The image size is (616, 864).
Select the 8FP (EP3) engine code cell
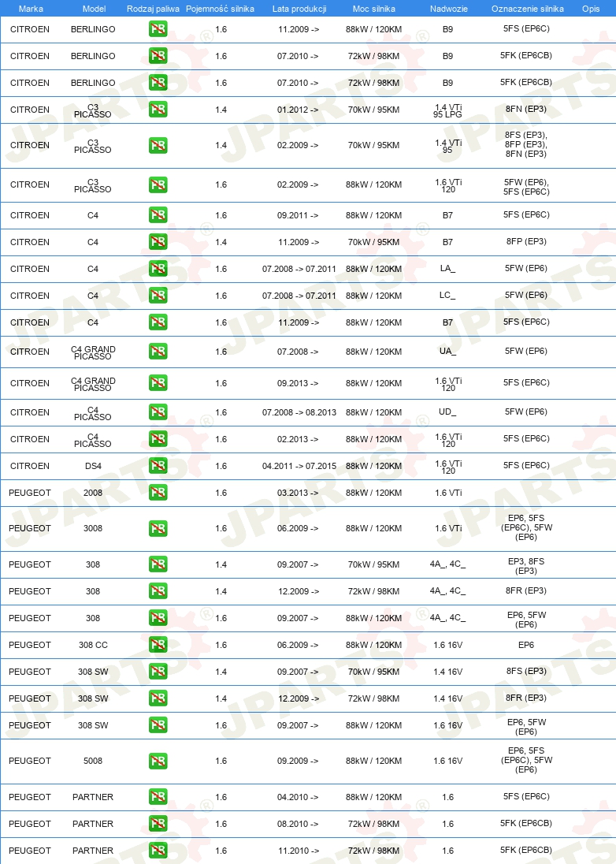526,242
